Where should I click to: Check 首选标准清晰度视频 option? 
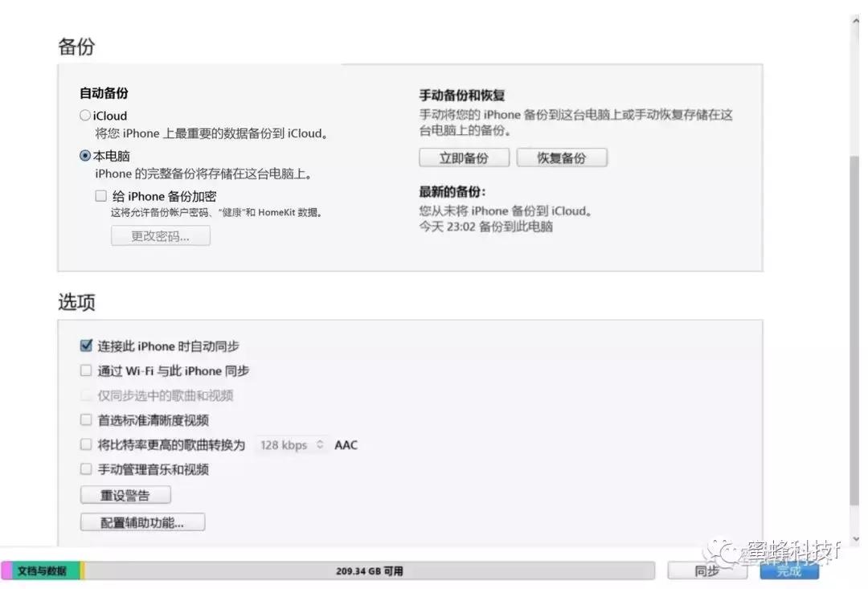coord(86,419)
